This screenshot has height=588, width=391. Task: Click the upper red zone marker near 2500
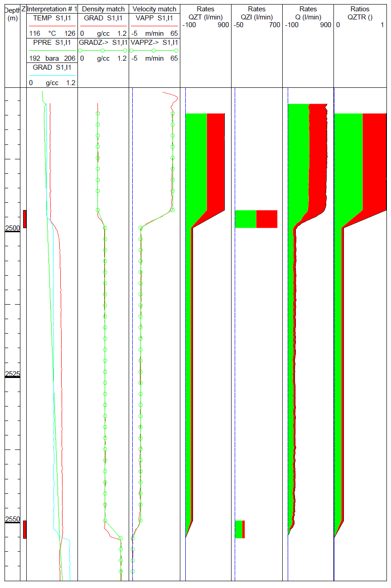pos(24,219)
